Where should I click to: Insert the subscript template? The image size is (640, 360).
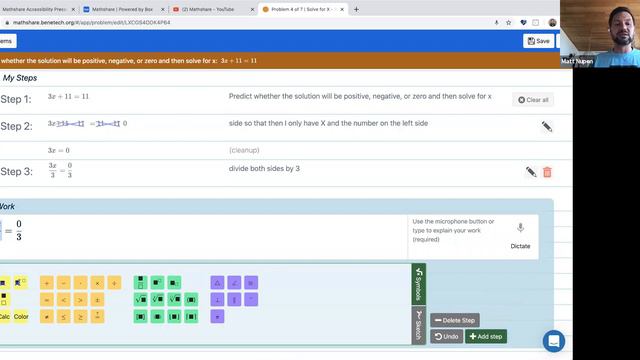click(x=174, y=282)
